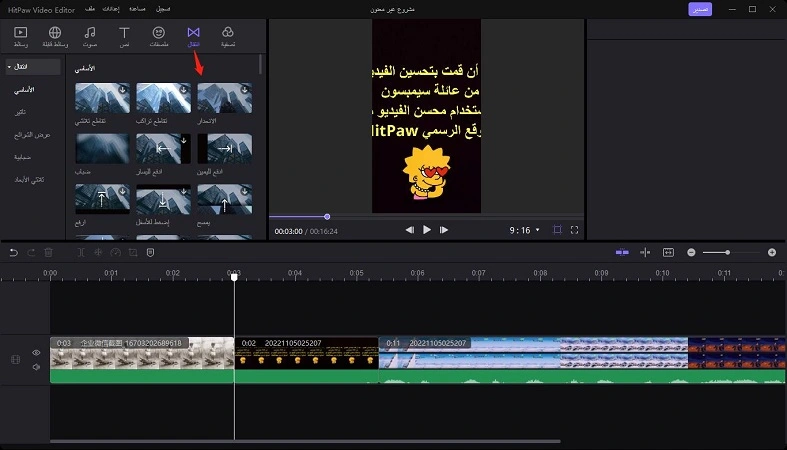The width and height of the screenshot is (787, 450).
Task: Click the preview progress bar handle
Action: 327,217
